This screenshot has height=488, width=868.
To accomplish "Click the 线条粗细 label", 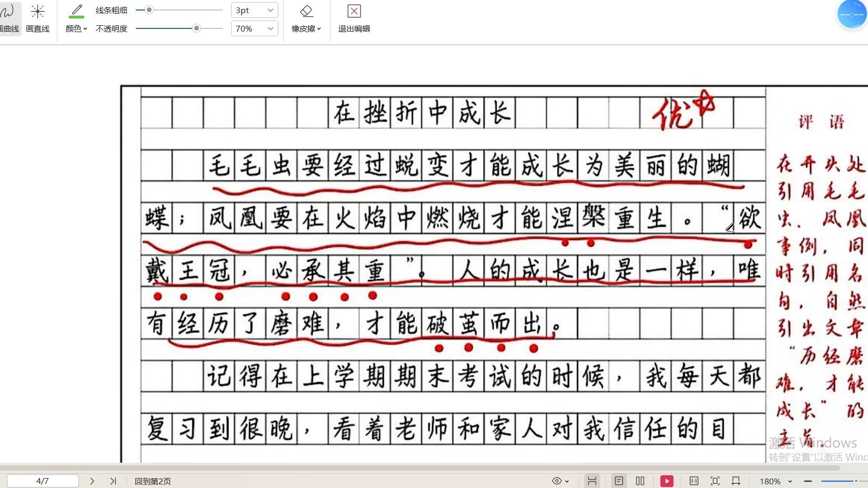I will (111, 10).
